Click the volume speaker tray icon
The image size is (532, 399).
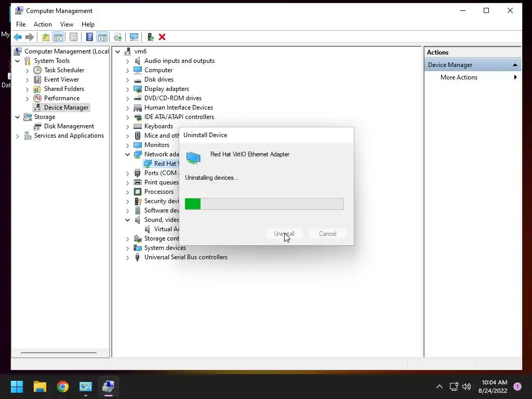[467, 387]
